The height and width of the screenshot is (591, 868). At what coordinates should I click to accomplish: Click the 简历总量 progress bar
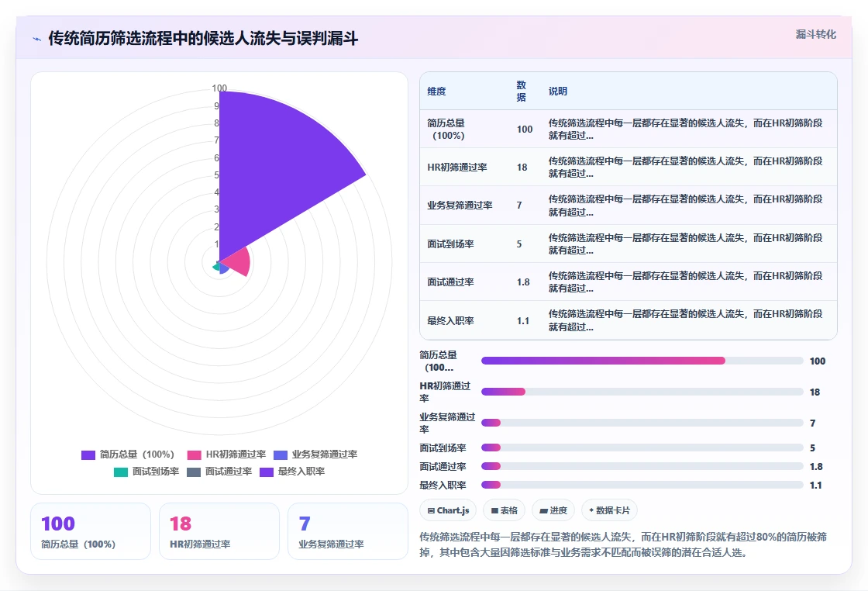(642, 361)
